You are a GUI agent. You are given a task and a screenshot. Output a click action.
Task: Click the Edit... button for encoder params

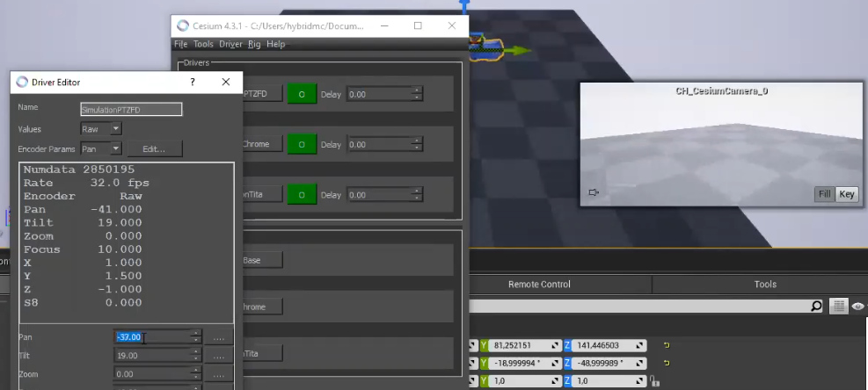click(x=154, y=148)
